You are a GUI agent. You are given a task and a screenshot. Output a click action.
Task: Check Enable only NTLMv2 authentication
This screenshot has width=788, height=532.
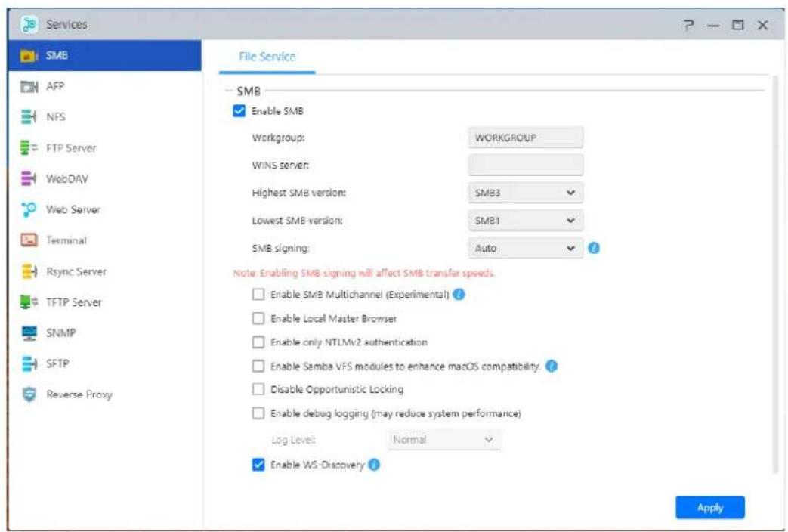pos(258,342)
